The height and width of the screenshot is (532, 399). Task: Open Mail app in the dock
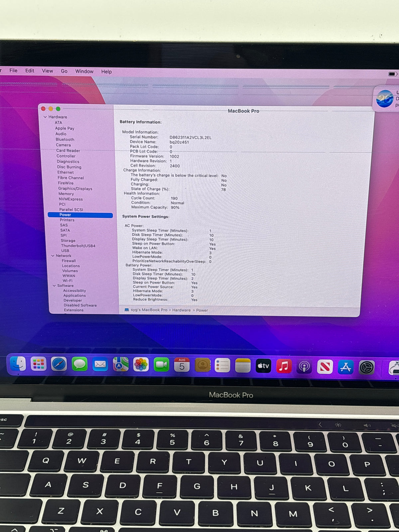pos(100,365)
